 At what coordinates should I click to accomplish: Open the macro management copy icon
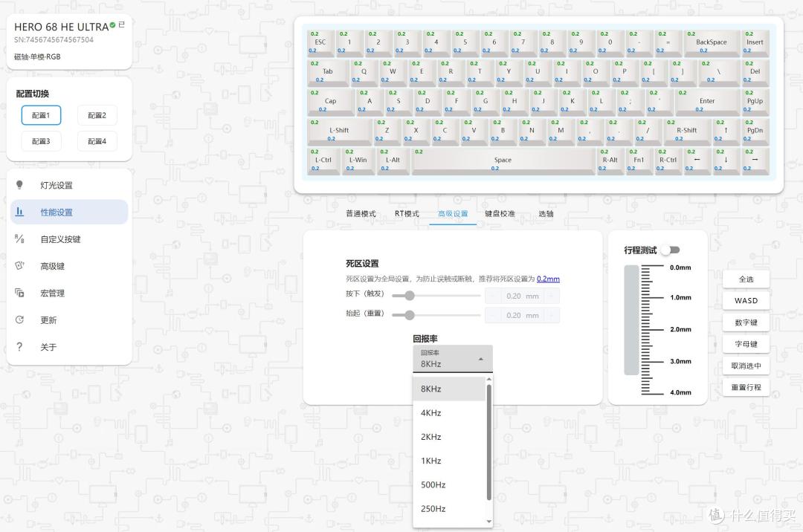(19, 293)
